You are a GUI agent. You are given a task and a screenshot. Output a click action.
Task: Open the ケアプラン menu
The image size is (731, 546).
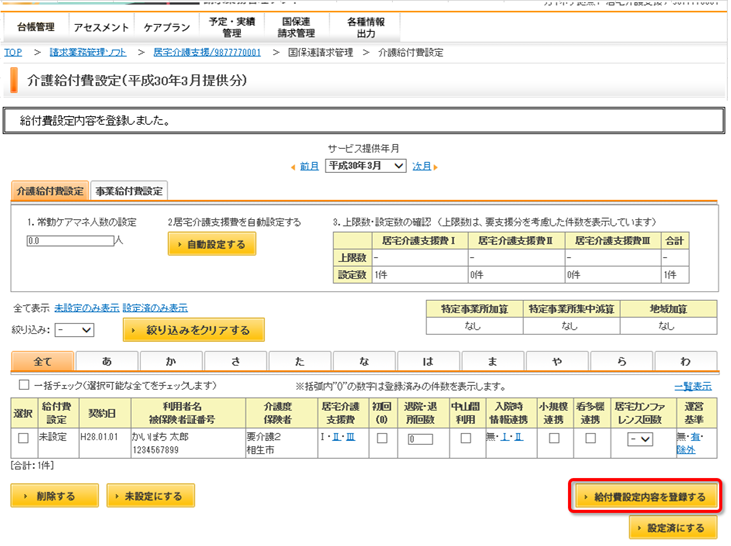[x=166, y=27]
